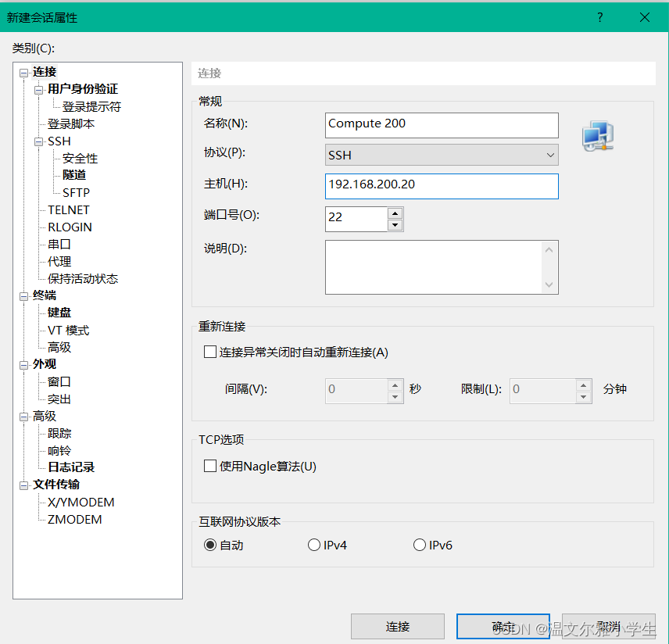669x644 pixels.
Task: Collapse the 终端 tree branch
Action: (x=25, y=295)
